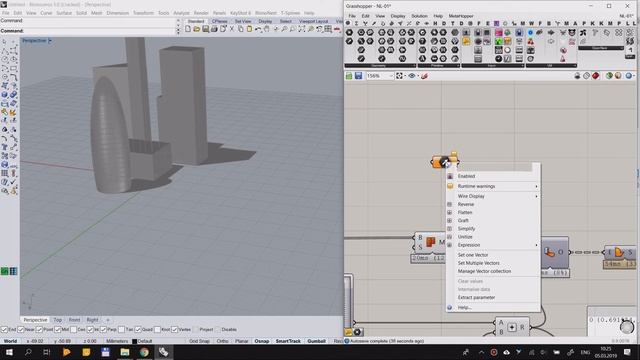The height and width of the screenshot is (360, 640).
Task: Select Graft in the context menu
Action: pyautogui.click(x=463, y=220)
